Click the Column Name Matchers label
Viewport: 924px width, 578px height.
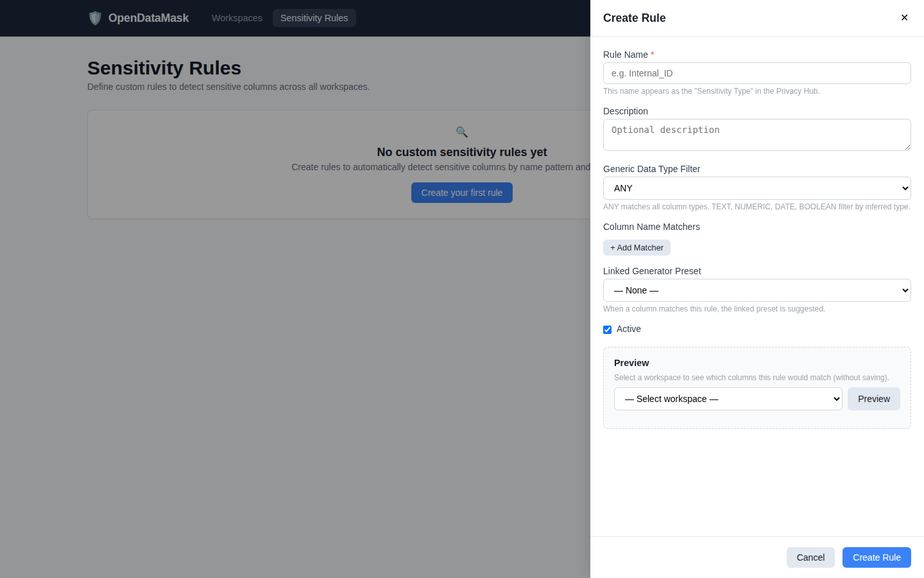tap(651, 227)
